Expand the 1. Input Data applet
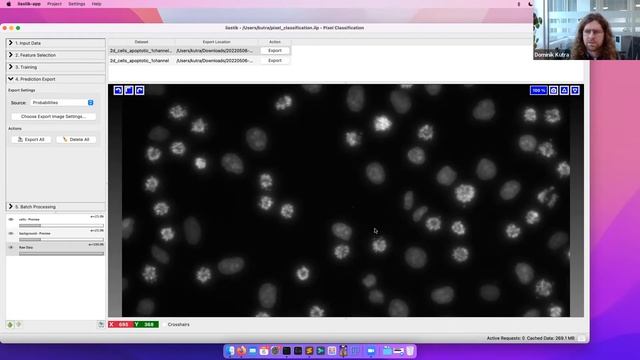The image size is (640, 360). click(x=56, y=43)
